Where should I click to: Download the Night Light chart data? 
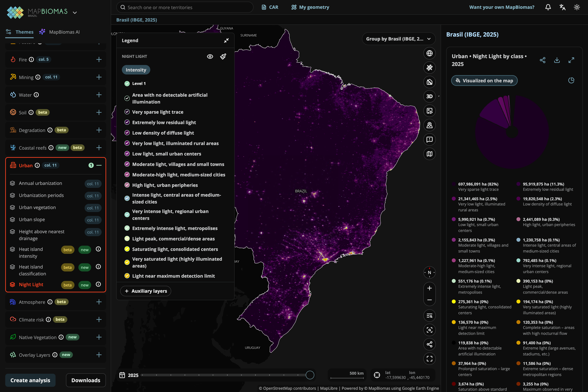click(557, 60)
